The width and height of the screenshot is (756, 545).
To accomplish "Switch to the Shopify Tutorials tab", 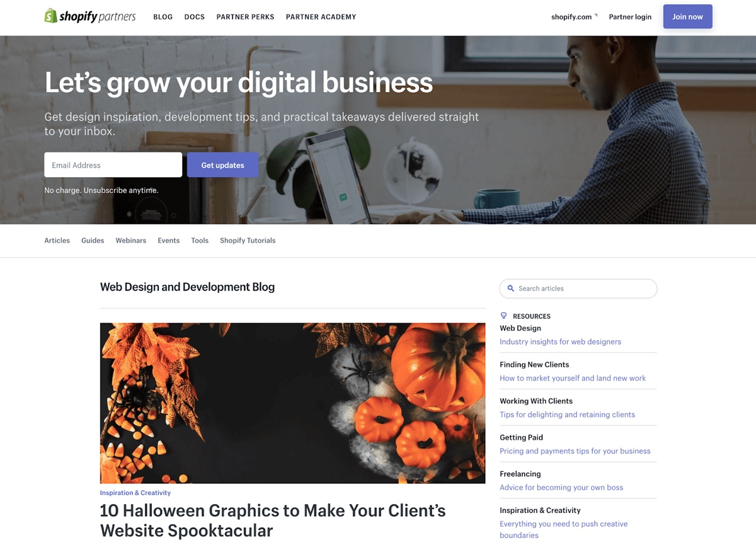I will click(248, 241).
